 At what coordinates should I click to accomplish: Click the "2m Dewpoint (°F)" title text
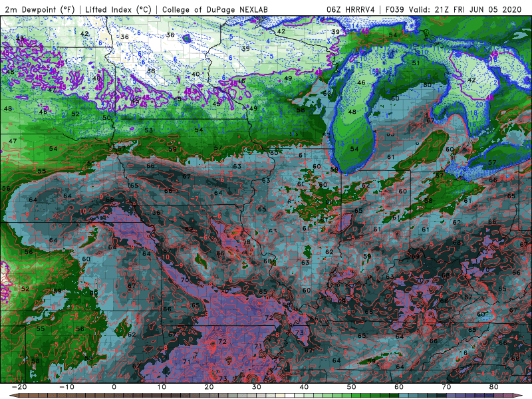[x=40, y=9]
